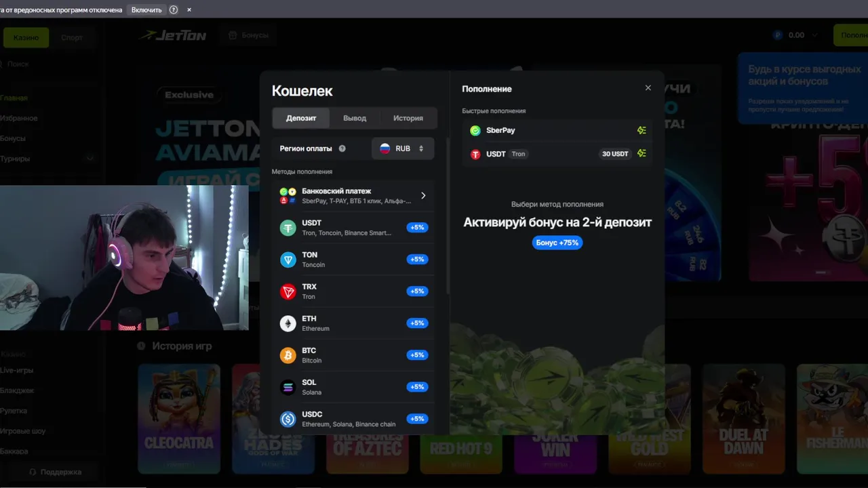The height and width of the screenshot is (488, 868).
Task: Select the 30 USDT quick amount chip
Action: [615, 154]
